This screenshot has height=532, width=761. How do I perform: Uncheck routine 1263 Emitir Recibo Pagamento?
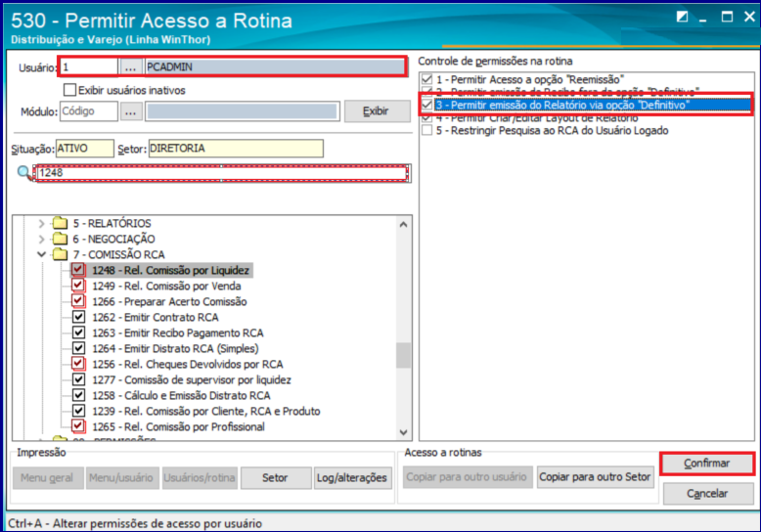pyautogui.click(x=78, y=332)
